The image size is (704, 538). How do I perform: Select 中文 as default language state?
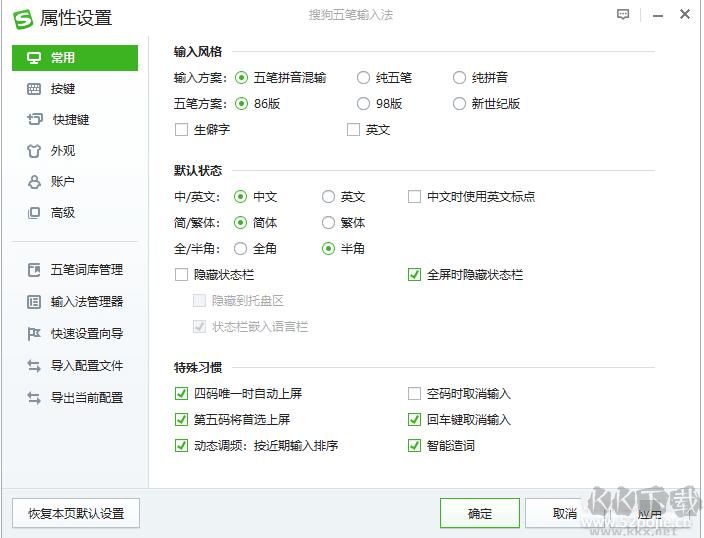(x=241, y=197)
